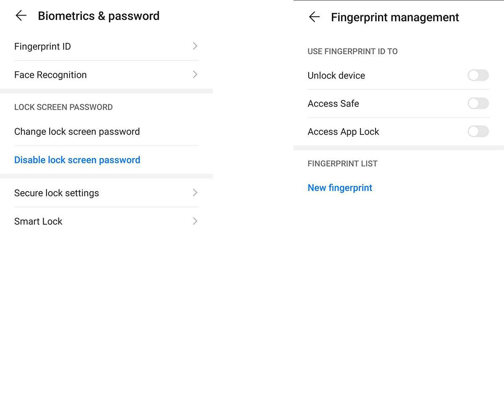Click the Access App Lock text label

[x=343, y=132]
